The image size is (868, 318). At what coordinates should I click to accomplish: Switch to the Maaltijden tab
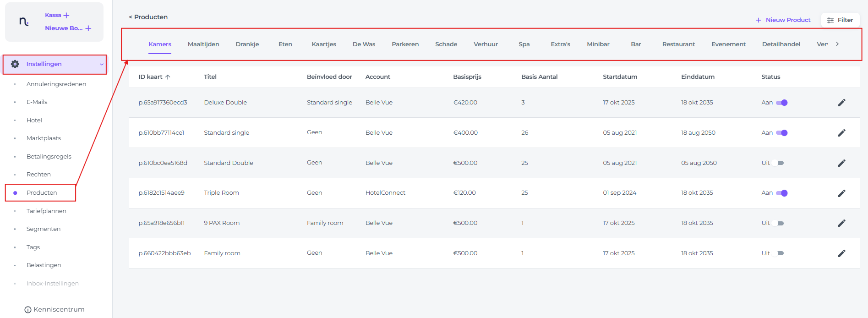[x=203, y=44]
